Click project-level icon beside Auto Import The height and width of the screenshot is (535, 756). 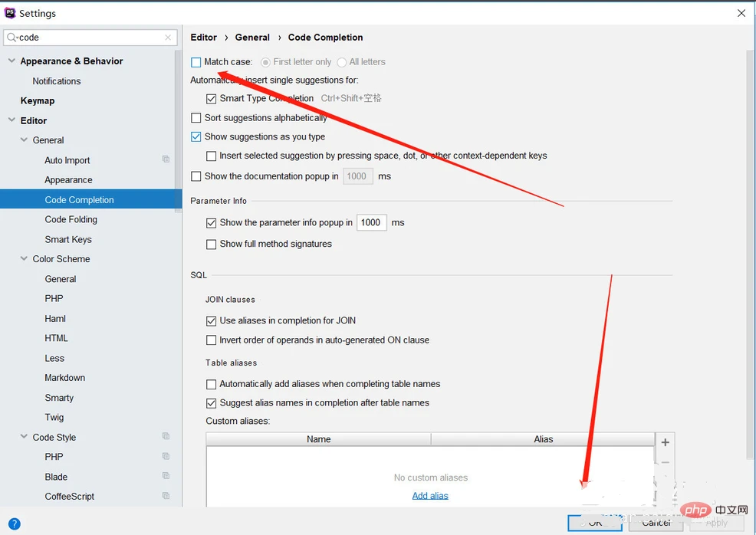[166, 159]
